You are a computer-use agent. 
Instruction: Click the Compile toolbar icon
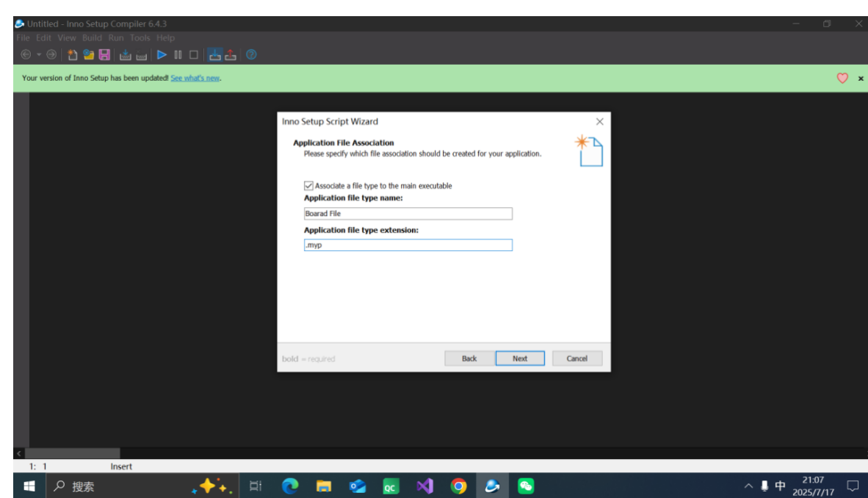click(x=125, y=54)
